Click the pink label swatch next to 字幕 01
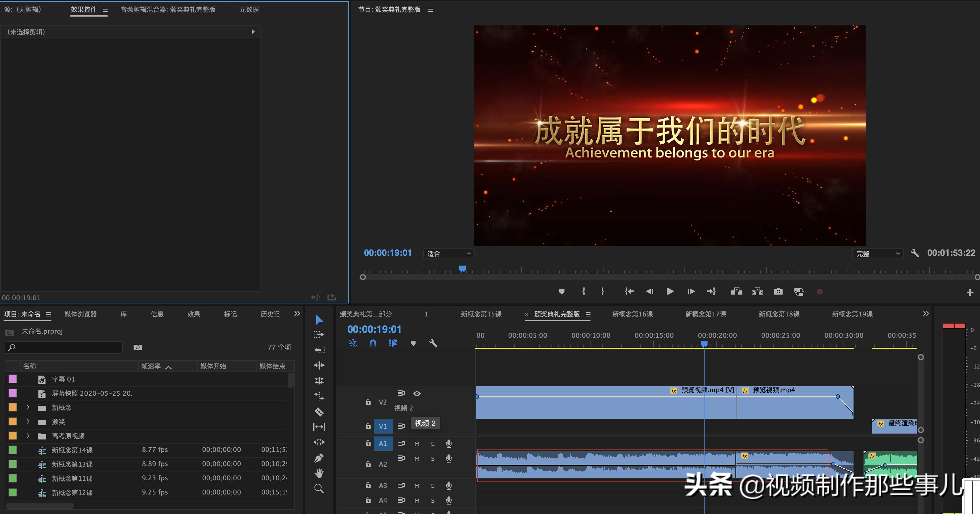Screen dimensions: 980x514 (x=12, y=379)
